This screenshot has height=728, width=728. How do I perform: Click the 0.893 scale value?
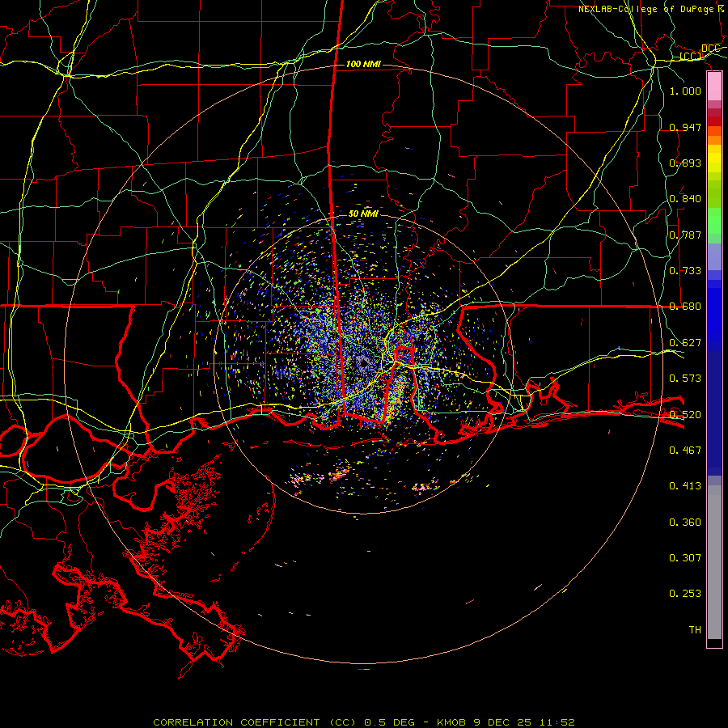click(685, 163)
